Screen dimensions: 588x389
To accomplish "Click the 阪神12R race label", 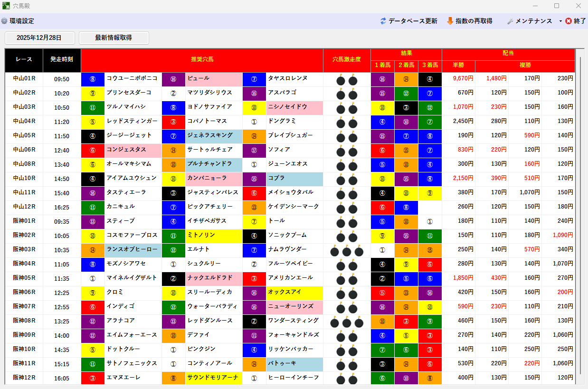I will (24, 378).
